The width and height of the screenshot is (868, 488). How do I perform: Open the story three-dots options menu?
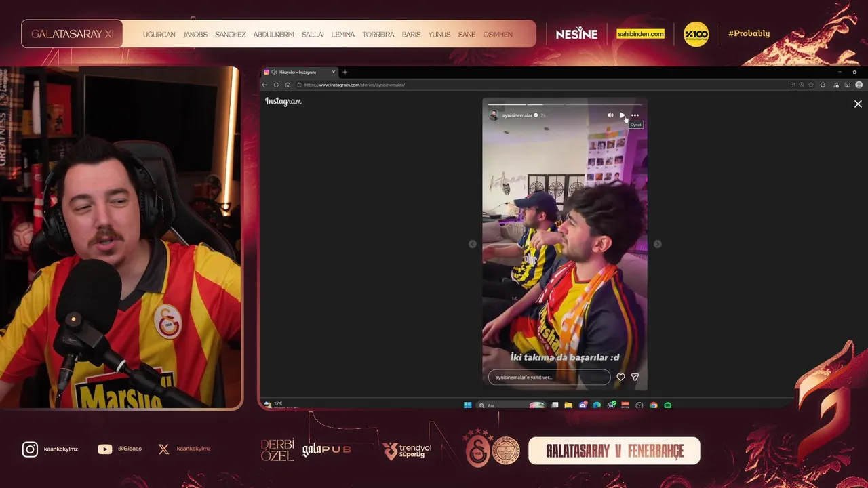pyautogui.click(x=635, y=115)
